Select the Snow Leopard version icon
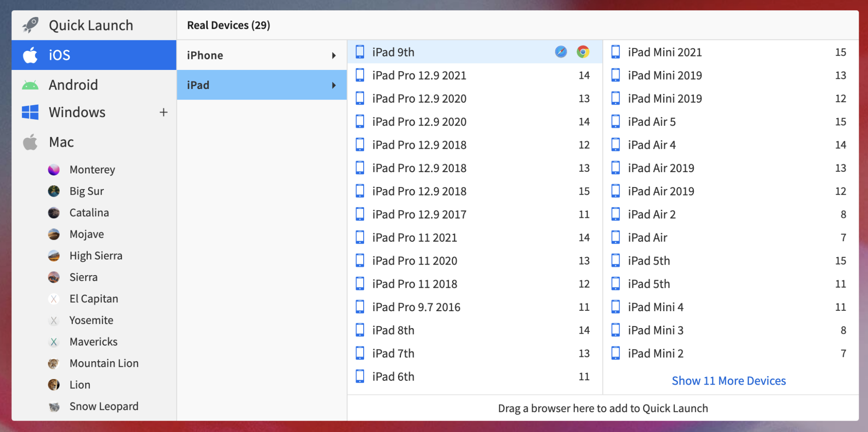 (53, 406)
